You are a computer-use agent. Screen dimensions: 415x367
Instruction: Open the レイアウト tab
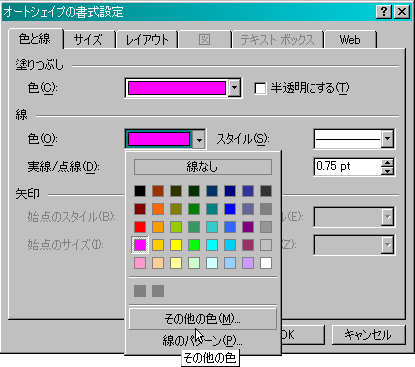pyautogui.click(x=147, y=40)
